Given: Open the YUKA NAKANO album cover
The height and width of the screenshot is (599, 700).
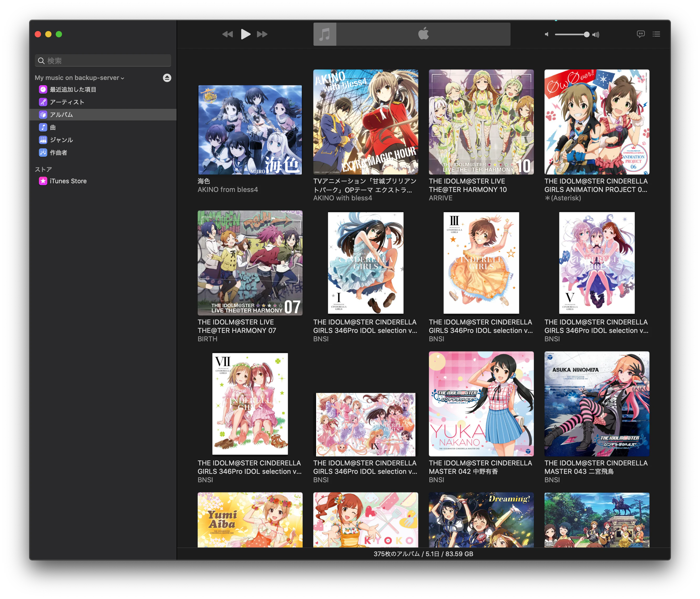Looking at the screenshot, I should point(481,404).
